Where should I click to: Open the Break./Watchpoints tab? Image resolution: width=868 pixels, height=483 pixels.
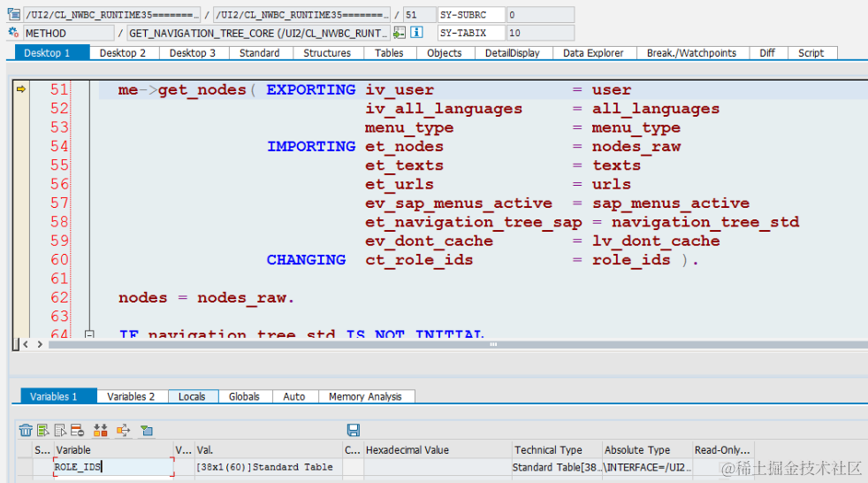691,53
